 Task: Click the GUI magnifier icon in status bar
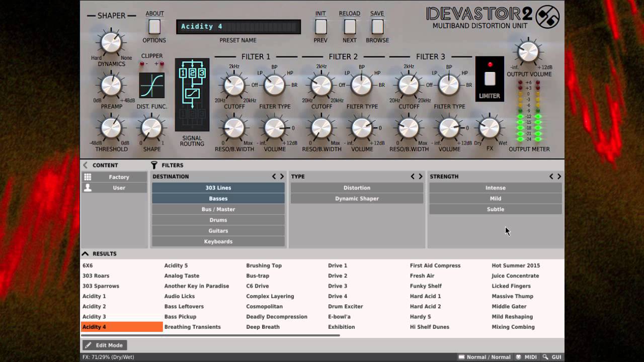(x=545, y=357)
